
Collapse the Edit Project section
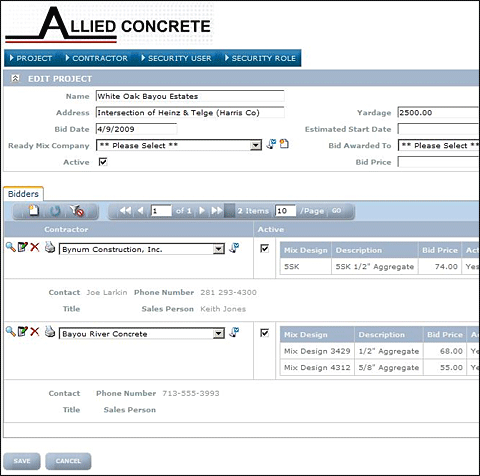15,78
